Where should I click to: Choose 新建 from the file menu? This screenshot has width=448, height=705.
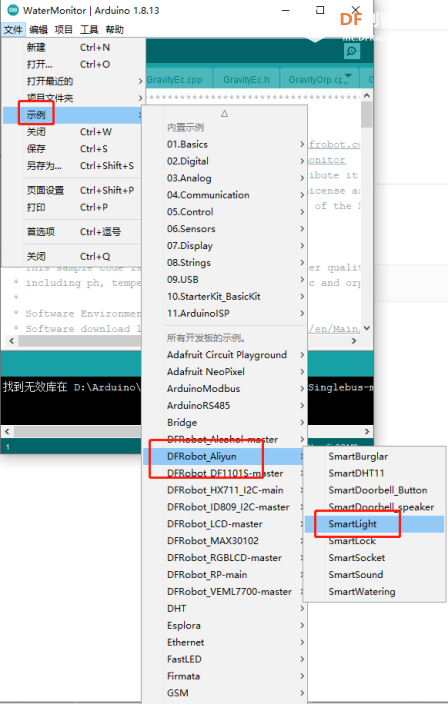pos(73,47)
